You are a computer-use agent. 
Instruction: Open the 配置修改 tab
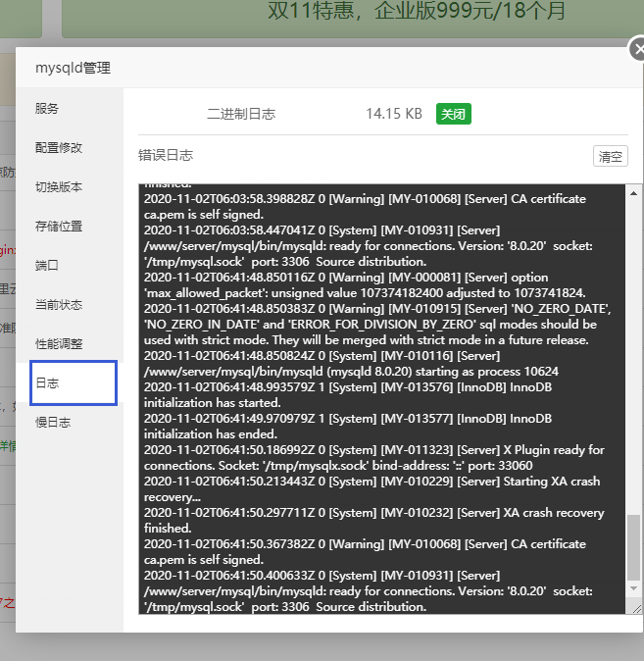coord(59,147)
